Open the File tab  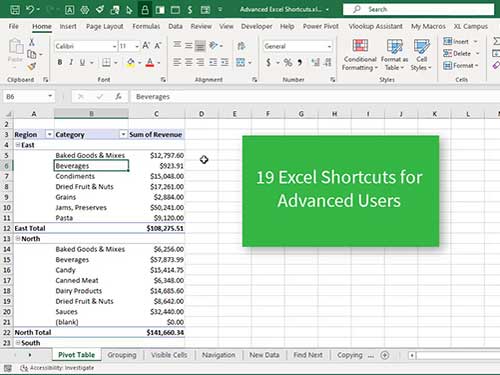14,26
